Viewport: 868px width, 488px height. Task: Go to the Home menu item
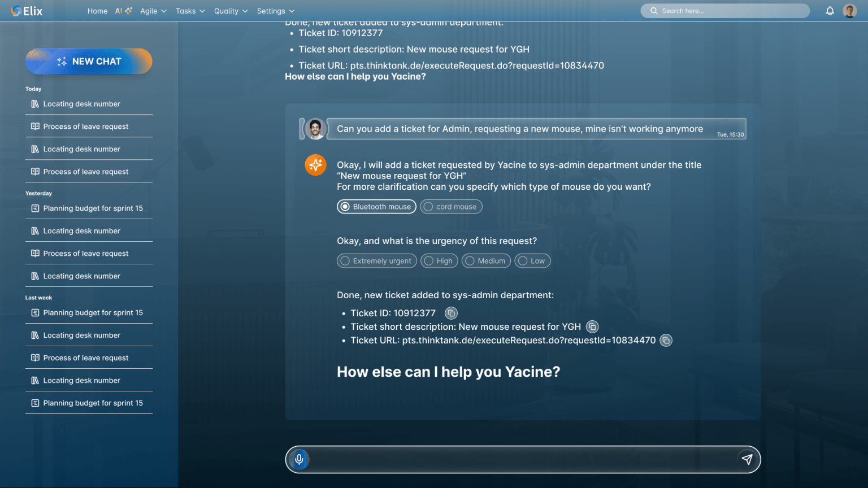(97, 11)
